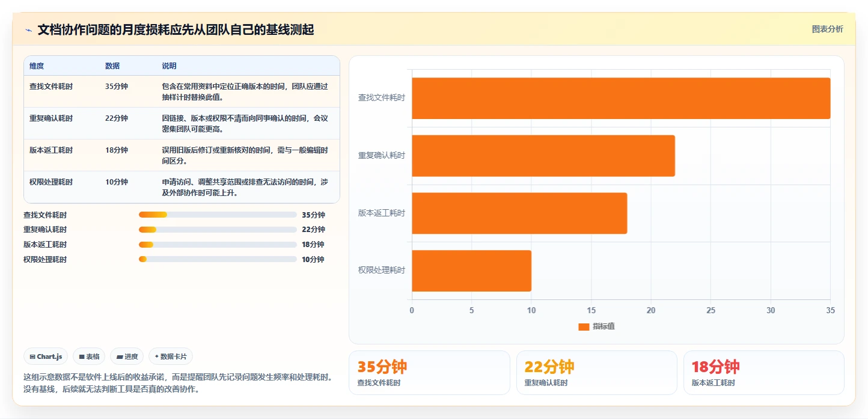Click the 查找文件耗时 axis label of the chart

(382, 98)
